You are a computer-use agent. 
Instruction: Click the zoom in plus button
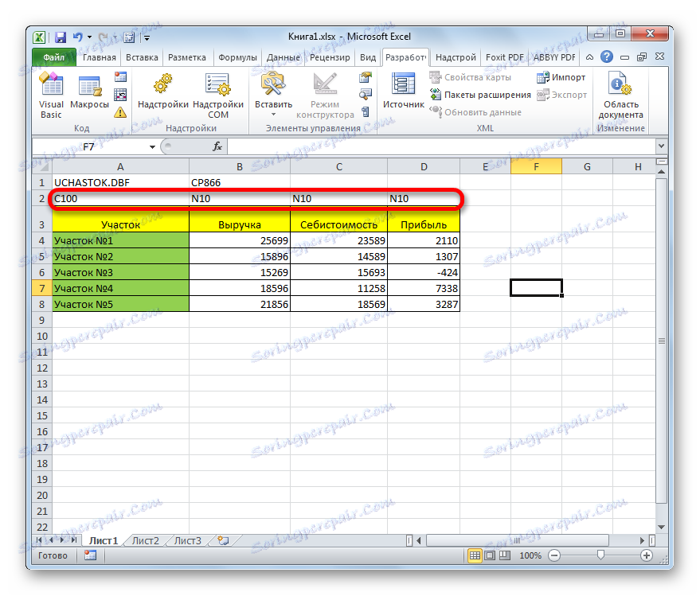click(647, 555)
